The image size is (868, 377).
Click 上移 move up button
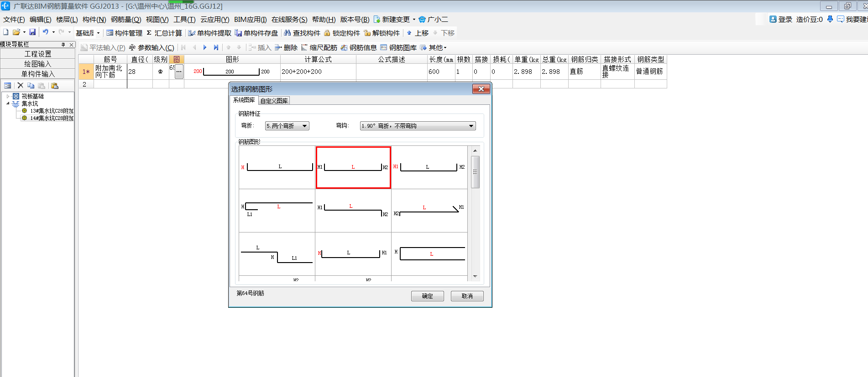click(x=418, y=33)
